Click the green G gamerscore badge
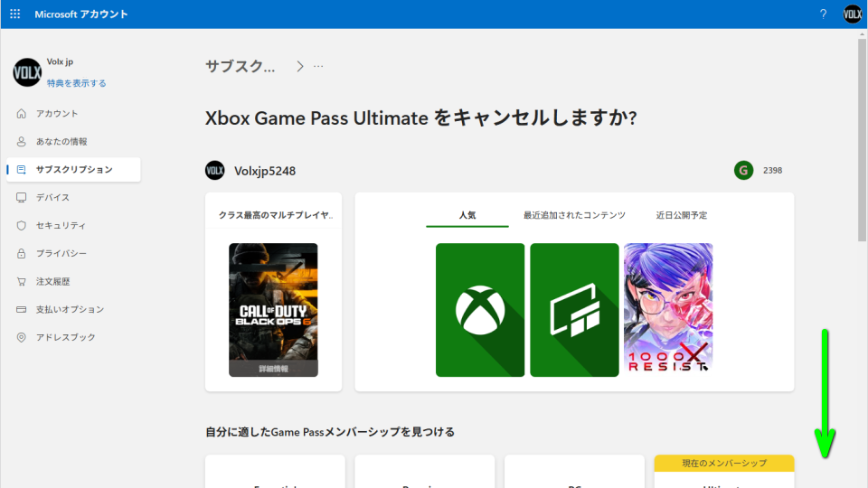Image resolution: width=868 pixels, height=488 pixels. pyautogui.click(x=743, y=170)
